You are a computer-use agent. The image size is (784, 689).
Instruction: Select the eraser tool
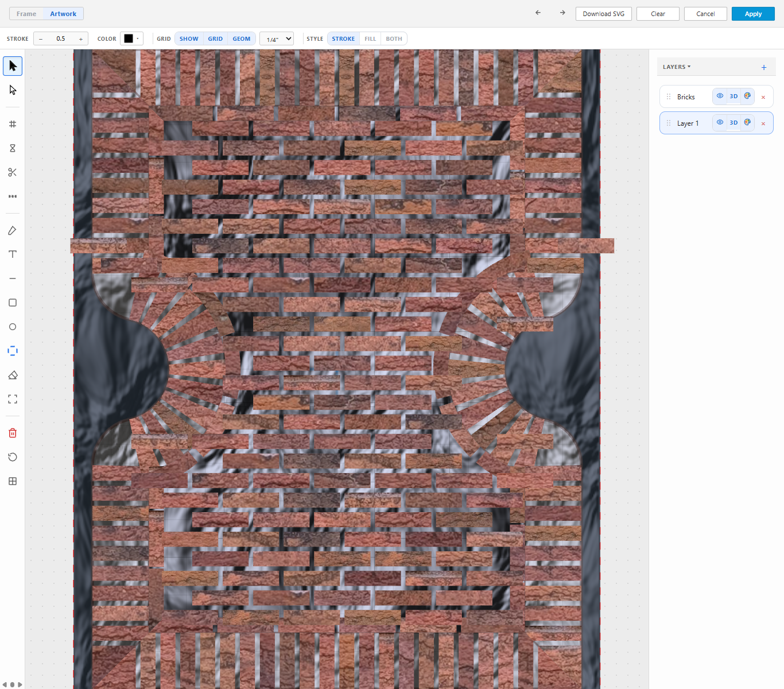point(13,375)
